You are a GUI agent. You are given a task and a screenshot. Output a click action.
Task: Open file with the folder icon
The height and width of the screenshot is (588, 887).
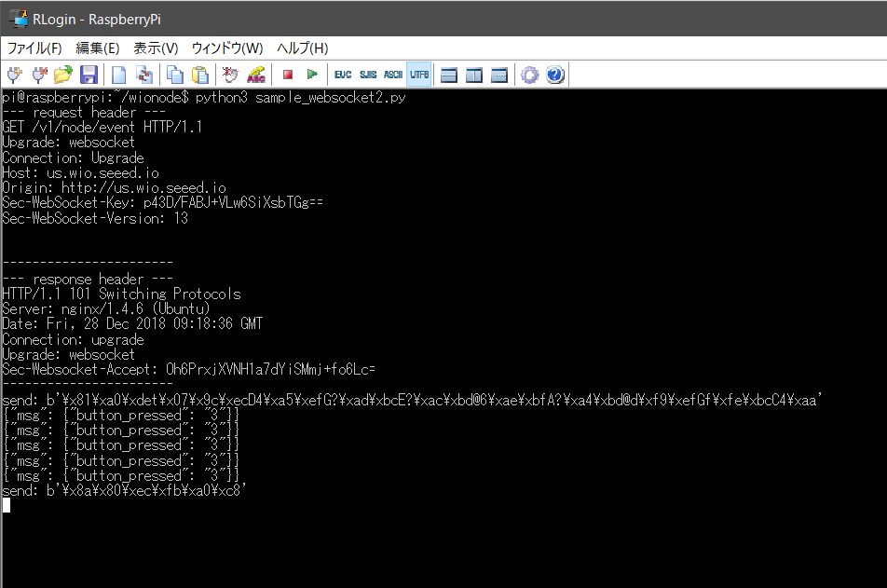(x=63, y=75)
